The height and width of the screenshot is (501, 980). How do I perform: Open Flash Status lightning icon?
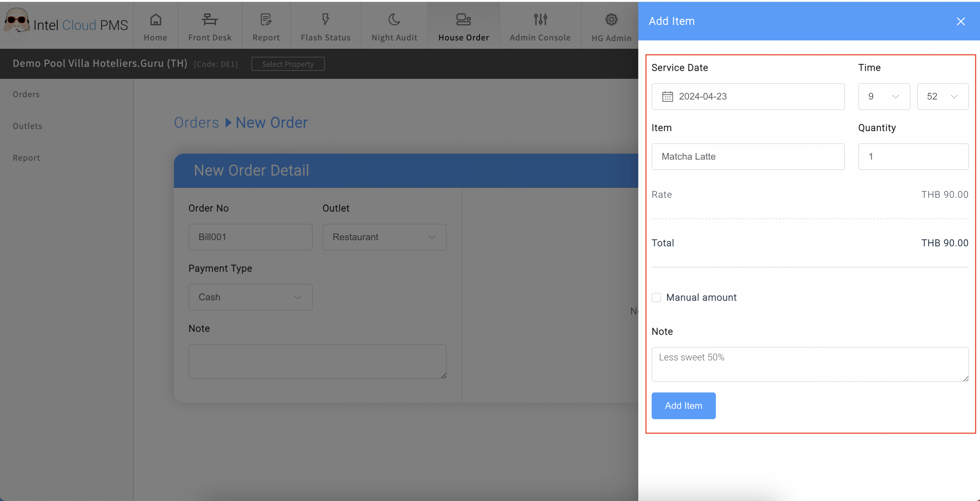[325, 19]
